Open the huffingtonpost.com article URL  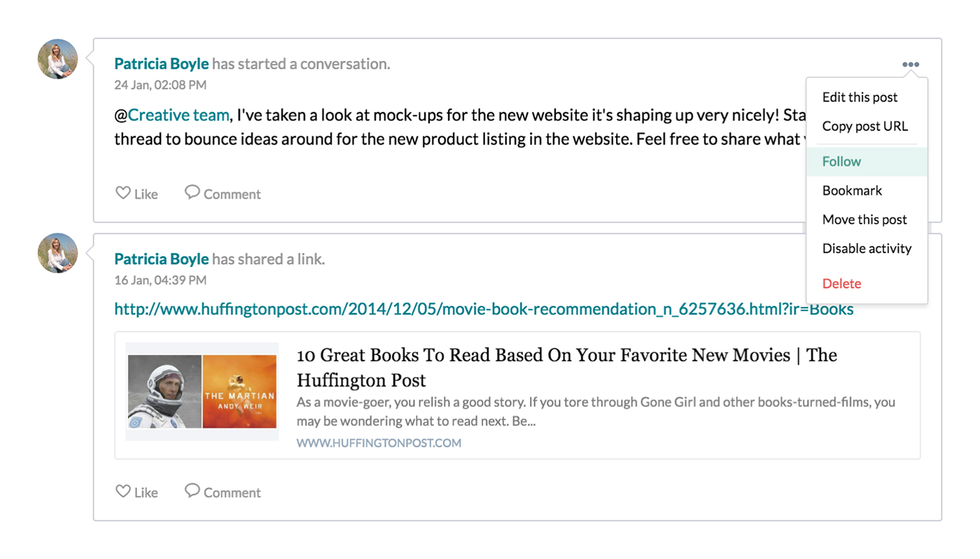tap(484, 309)
